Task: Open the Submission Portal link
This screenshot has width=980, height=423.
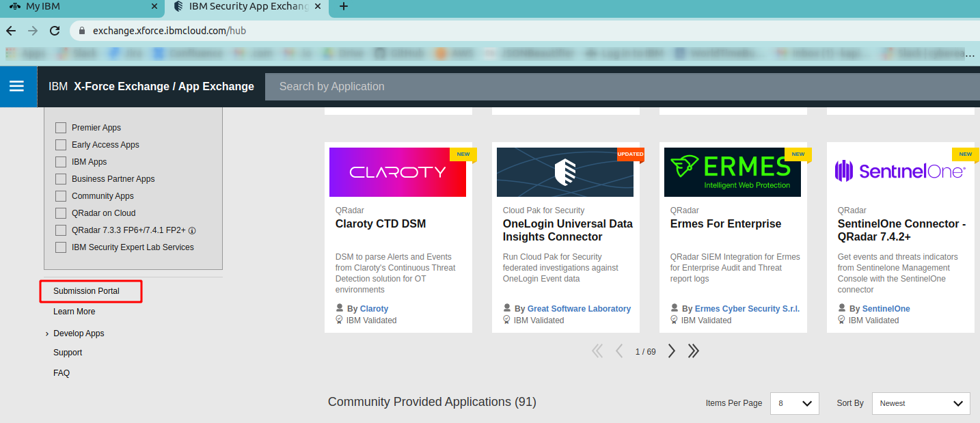Action: coord(86,291)
